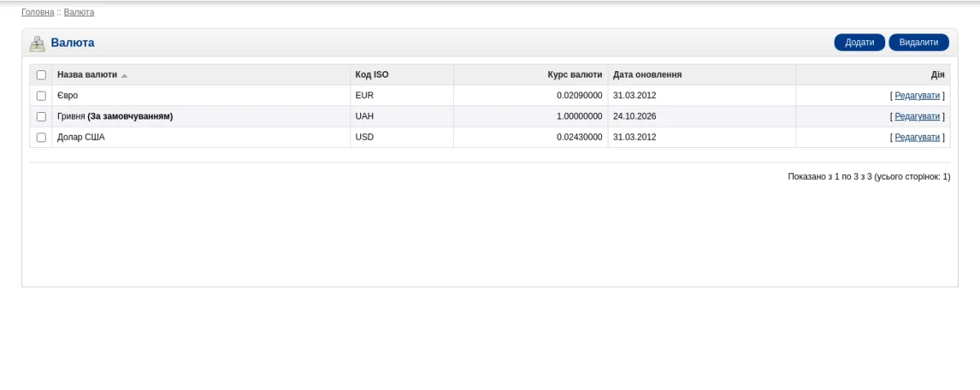Toggle the select-all checkbox in table header
980x390 pixels.
[41, 74]
